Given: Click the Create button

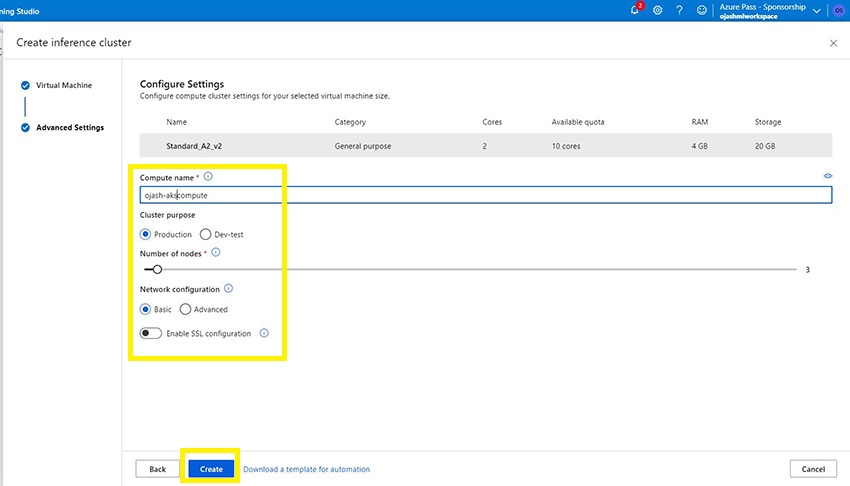Looking at the screenshot, I should pyautogui.click(x=211, y=468).
